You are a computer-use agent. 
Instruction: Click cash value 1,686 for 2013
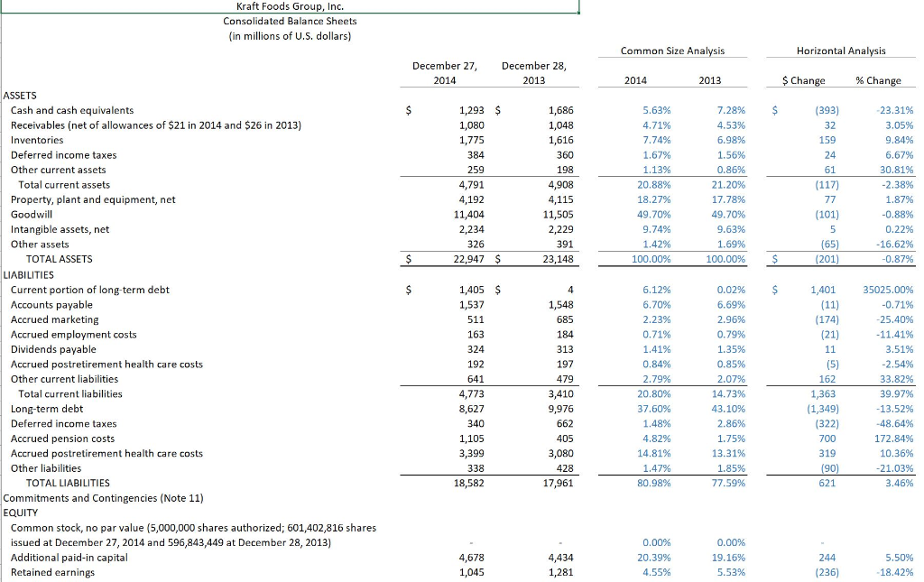click(560, 110)
